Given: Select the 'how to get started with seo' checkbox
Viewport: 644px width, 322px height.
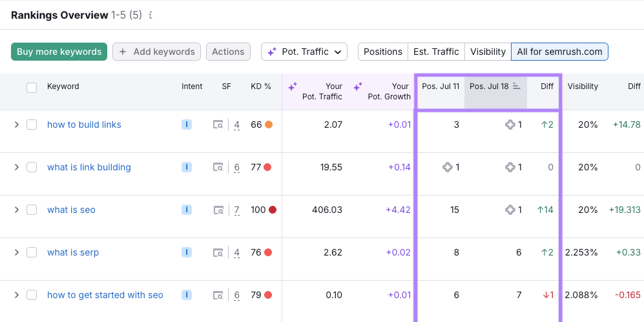Looking at the screenshot, I should click(32, 295).
